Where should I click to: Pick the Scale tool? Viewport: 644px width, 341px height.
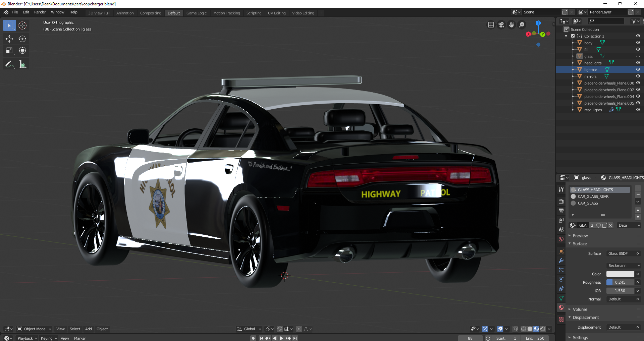9,50
